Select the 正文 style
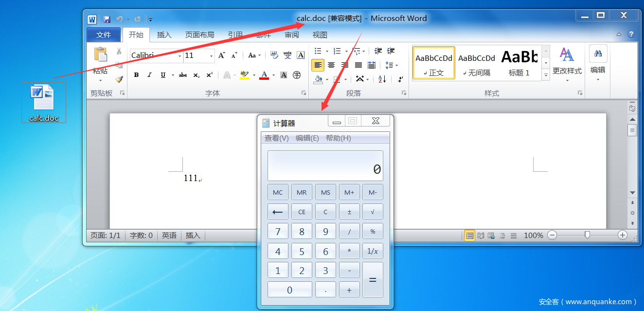The height and width of the screenshot is (311, 644). coord(434,63)
